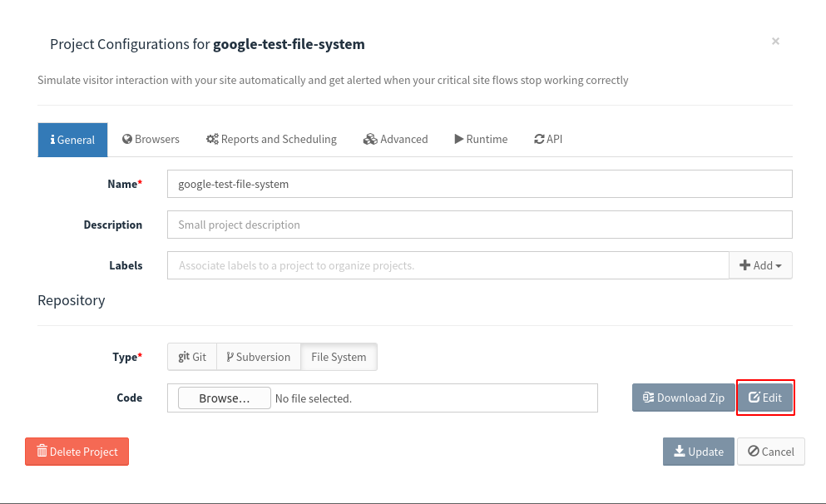This screenshot has height=504, width=826.
Task: Select File System repository type
Action: pos(339,357)
